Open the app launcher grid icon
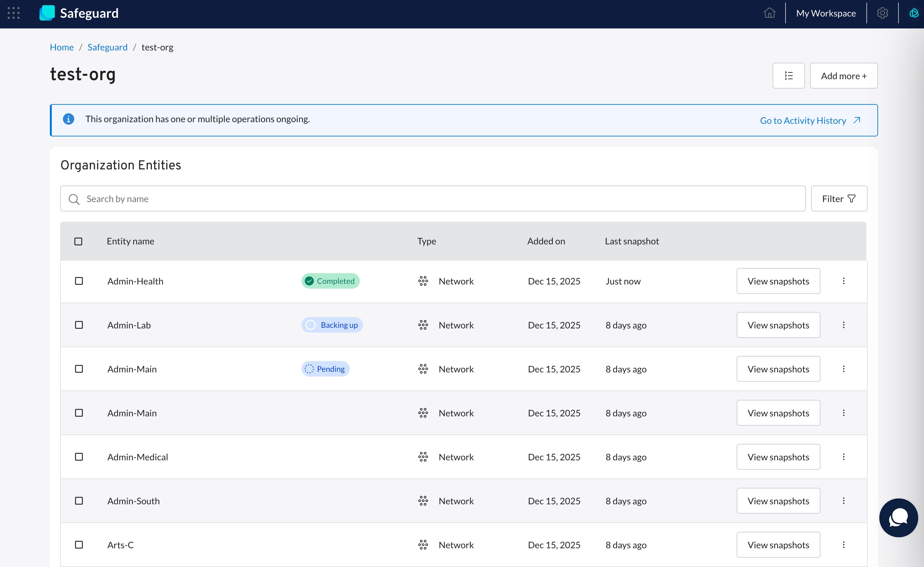Viewport: 924px width, 567px height. [14, 14]
